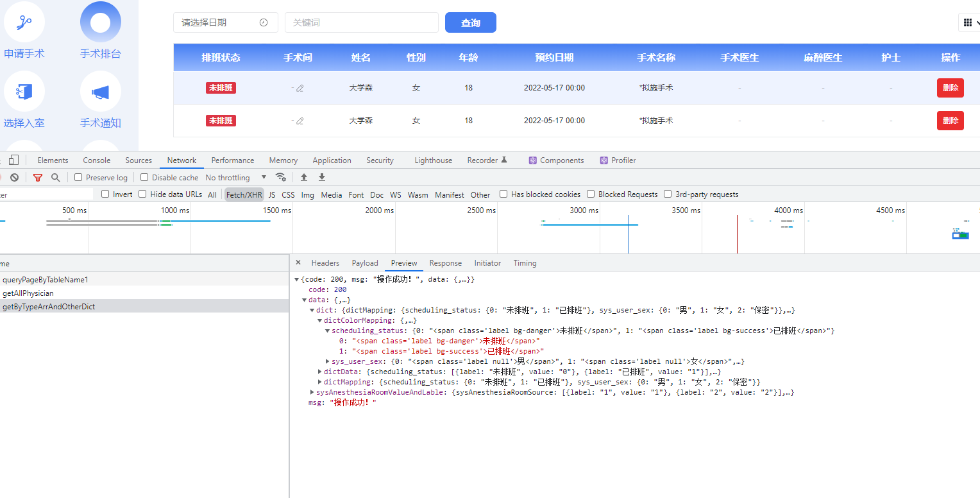This screenshot has height=498, width=980.
Task: Click edit pencil in first table row
Action: [x=300, y=88]
